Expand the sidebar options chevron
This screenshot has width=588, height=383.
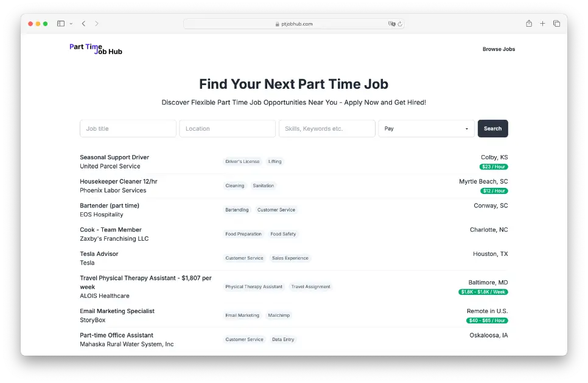tap(71, 23)
